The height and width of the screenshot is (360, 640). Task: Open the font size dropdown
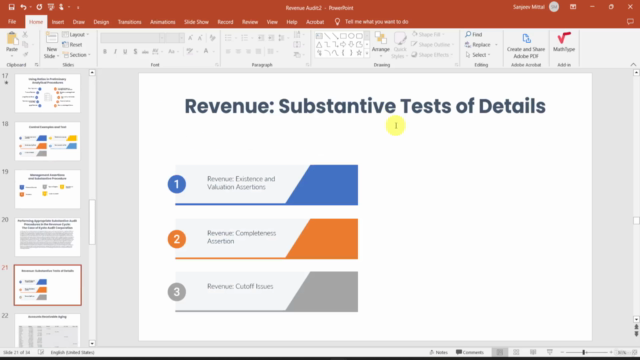coord(181,38)
